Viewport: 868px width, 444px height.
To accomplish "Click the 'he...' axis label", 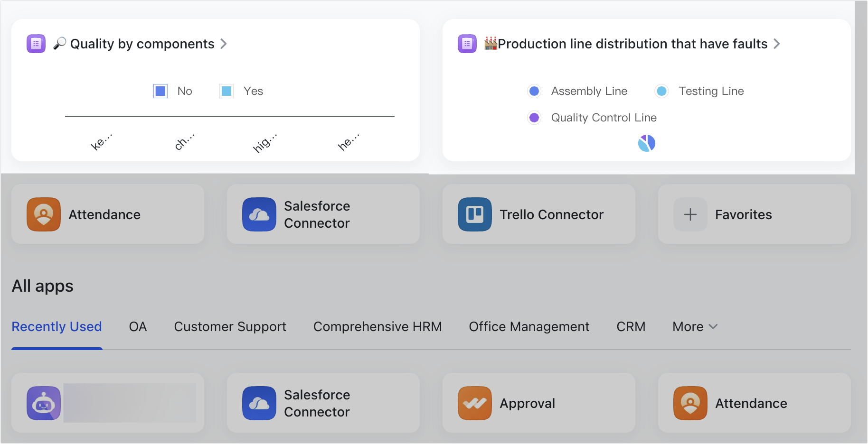I will (x=348, y=142).
